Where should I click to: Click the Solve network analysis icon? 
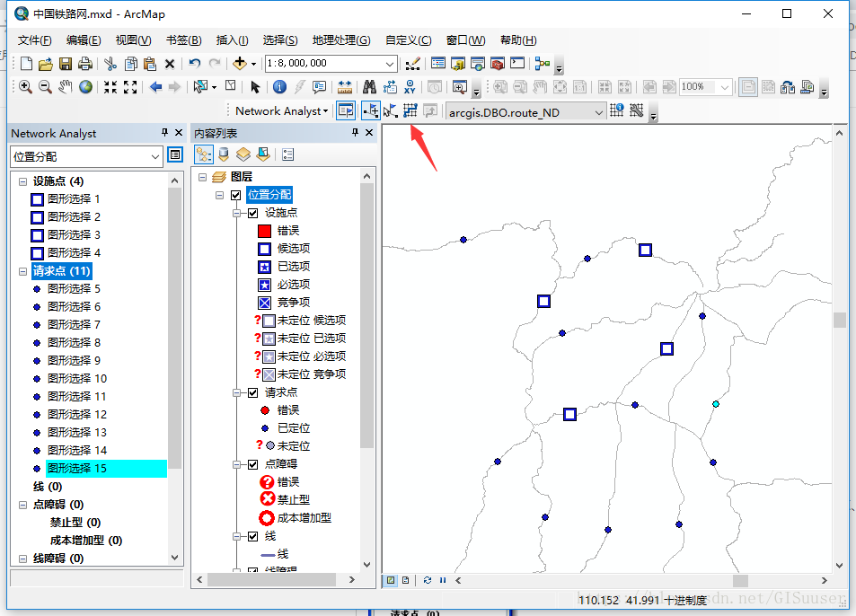(410, 110)
